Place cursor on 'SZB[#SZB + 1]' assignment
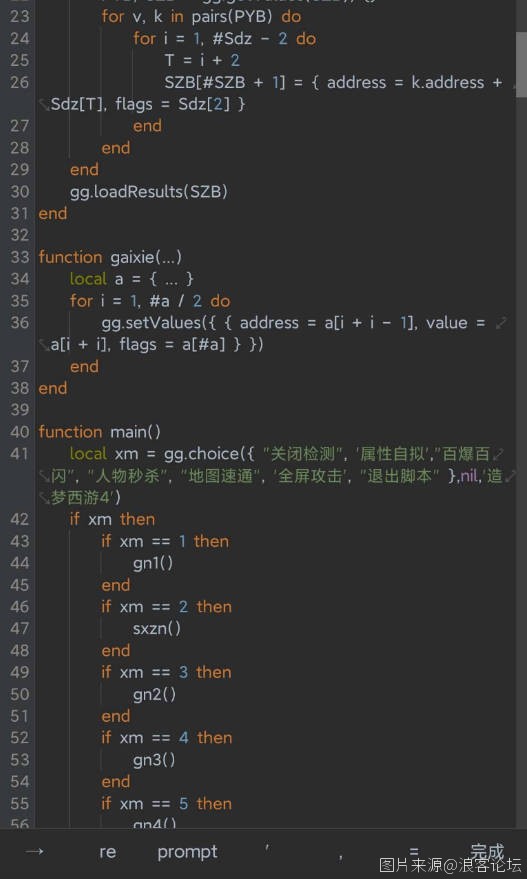 (225, 82)
